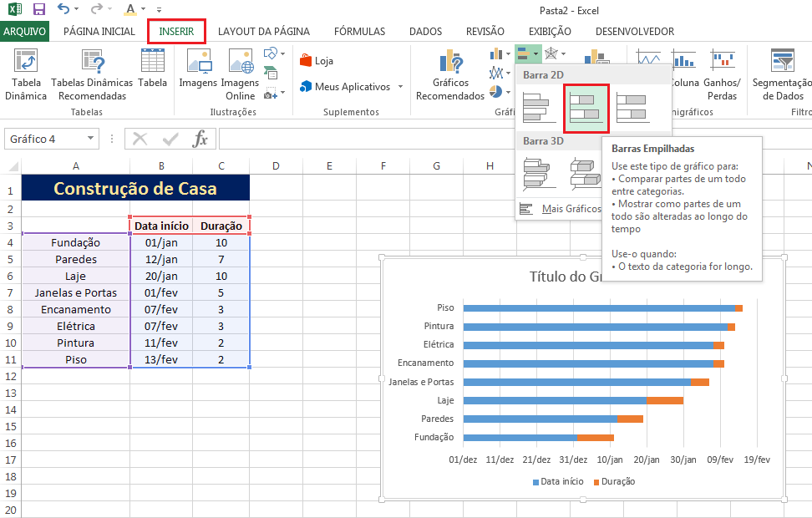The width and height of the screenshot is (812, 518).
Task: Select the Stacked Bar 2D chart type
Action: [586, 108]
